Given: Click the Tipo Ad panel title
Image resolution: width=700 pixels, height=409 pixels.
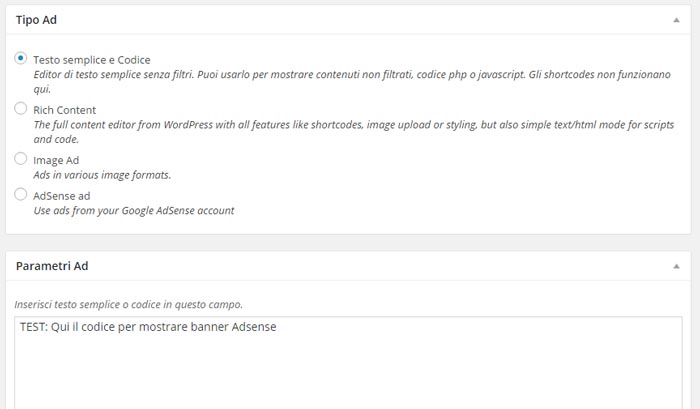Looking at the screenshot, I should [36, 20].
